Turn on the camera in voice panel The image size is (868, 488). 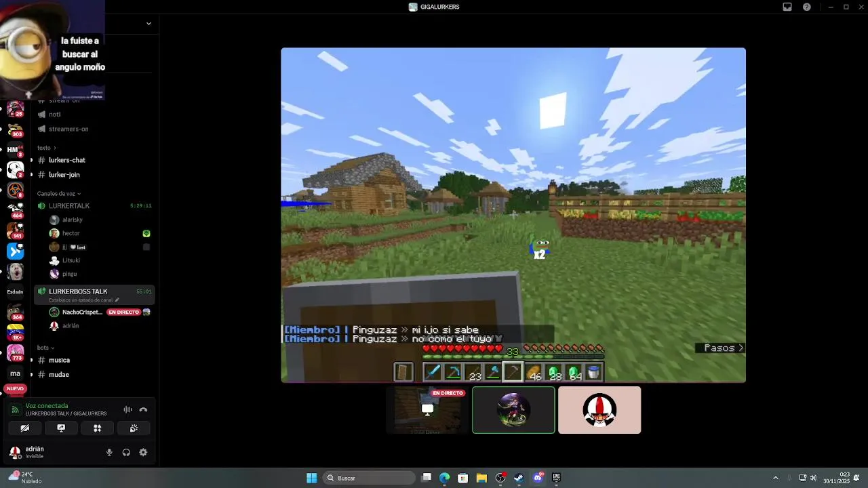point(24,428)
